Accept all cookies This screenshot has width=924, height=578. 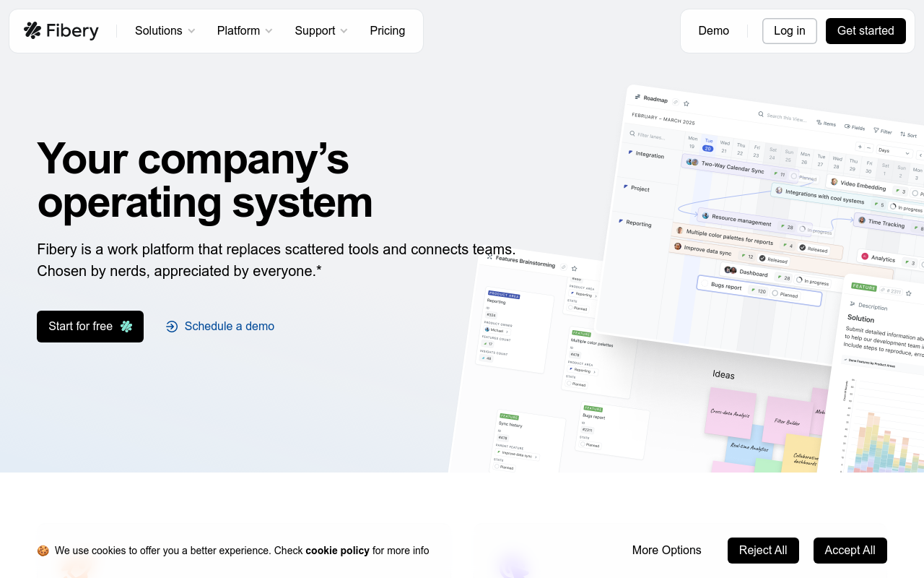tap(850, 551)
